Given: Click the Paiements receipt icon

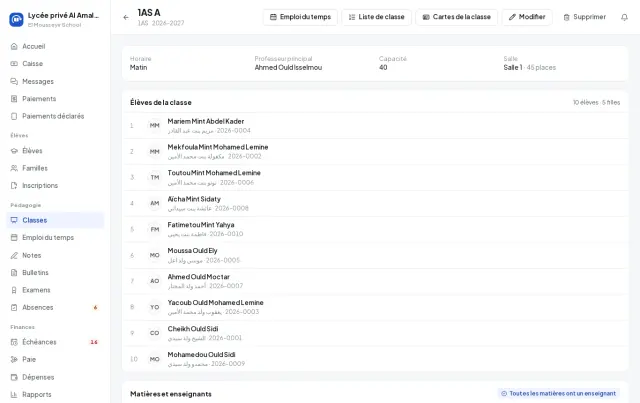Looking at the screenshot, I should [x=14, y=99].
